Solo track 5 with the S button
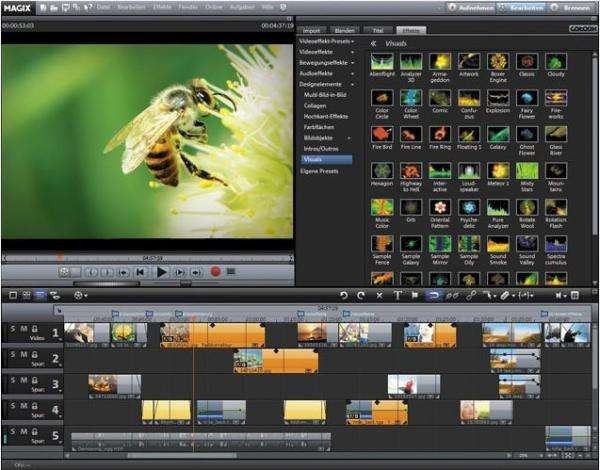The image size is (600, 470). (x=13, y=431)
